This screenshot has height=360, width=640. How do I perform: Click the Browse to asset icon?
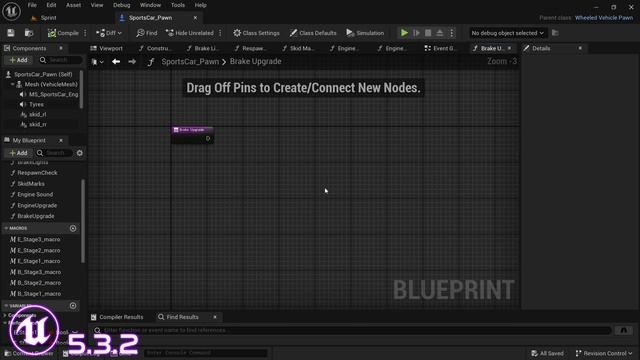(29, 33)
